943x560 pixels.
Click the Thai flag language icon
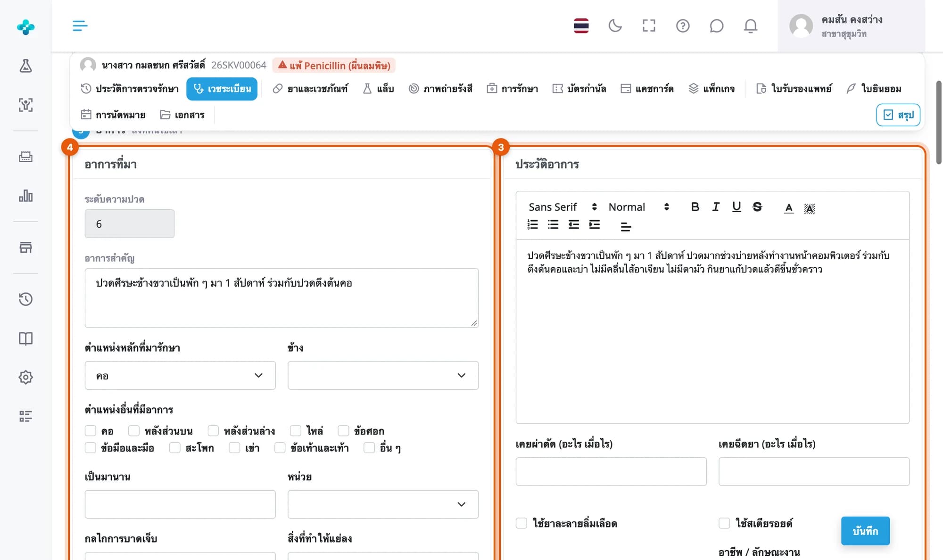(x=581, y=25)
